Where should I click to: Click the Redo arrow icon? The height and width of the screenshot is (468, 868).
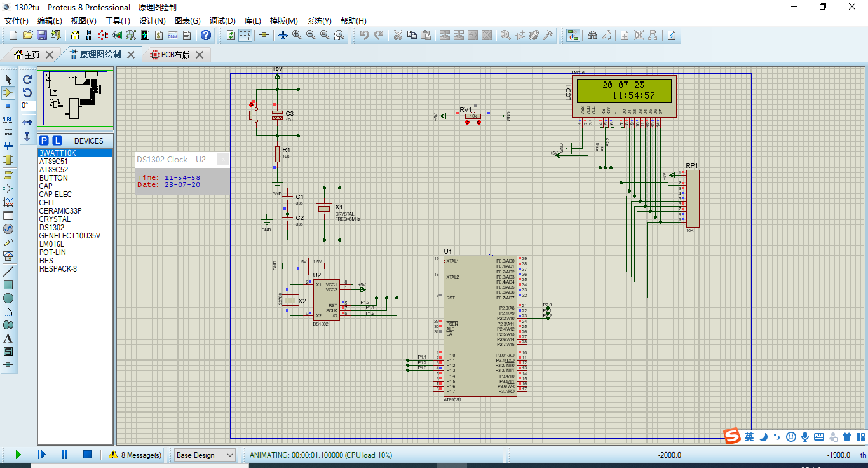pos(379,35)
